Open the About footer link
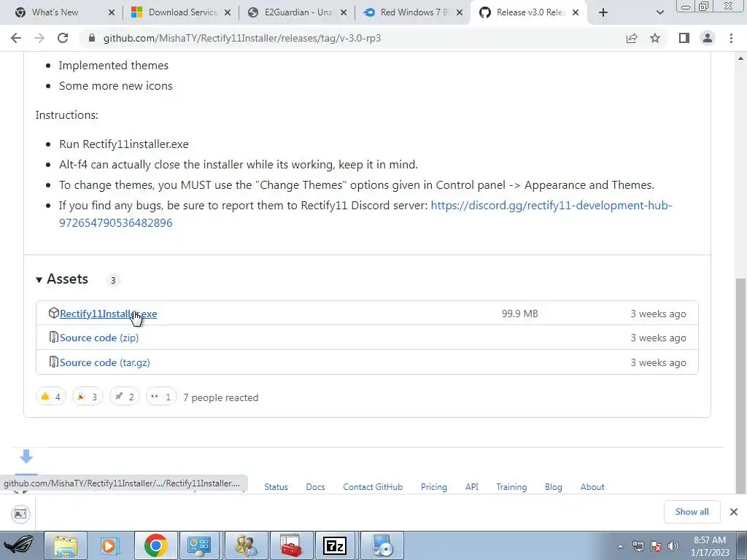 592,486
